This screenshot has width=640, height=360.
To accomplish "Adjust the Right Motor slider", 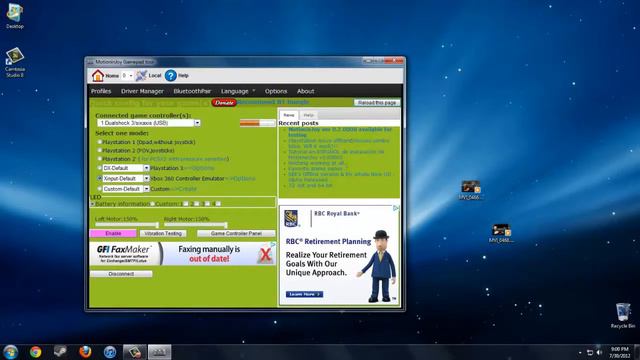I will click(x=196, y=225).
